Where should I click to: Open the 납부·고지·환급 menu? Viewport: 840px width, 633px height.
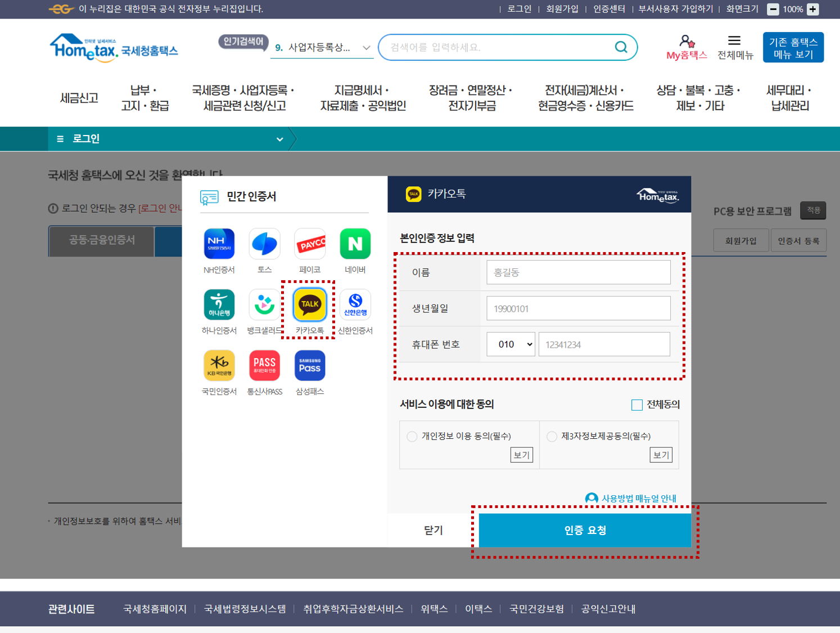(145, 98)
